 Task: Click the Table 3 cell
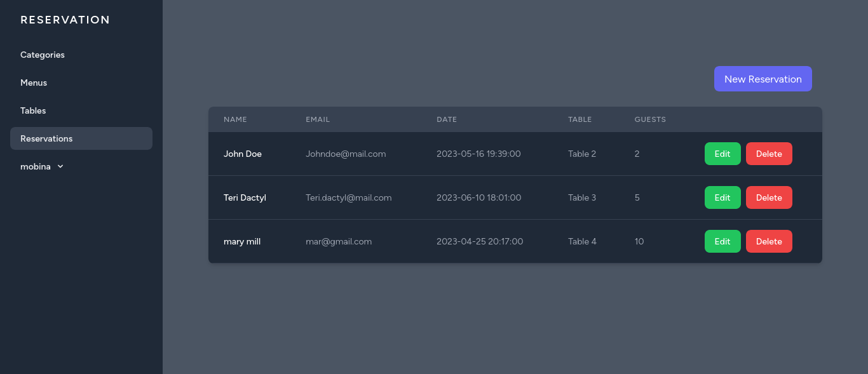pyautogui.click(x=582, y=197)
